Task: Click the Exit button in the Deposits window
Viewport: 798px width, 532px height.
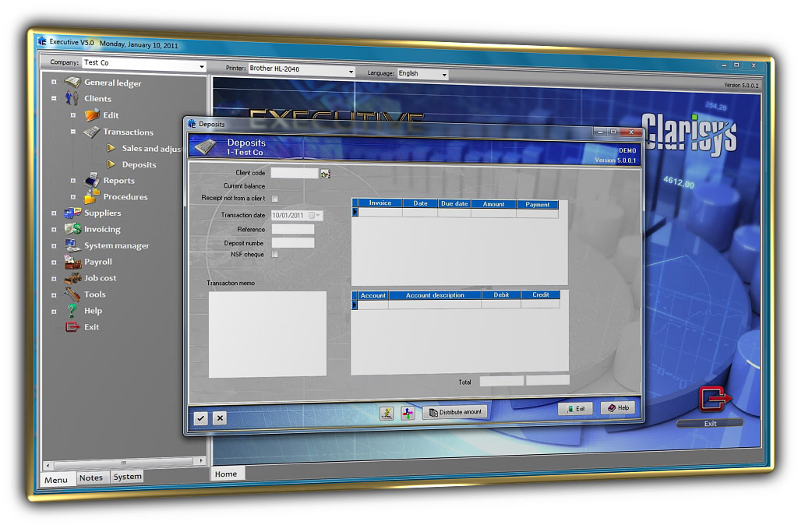Action: 576,409
